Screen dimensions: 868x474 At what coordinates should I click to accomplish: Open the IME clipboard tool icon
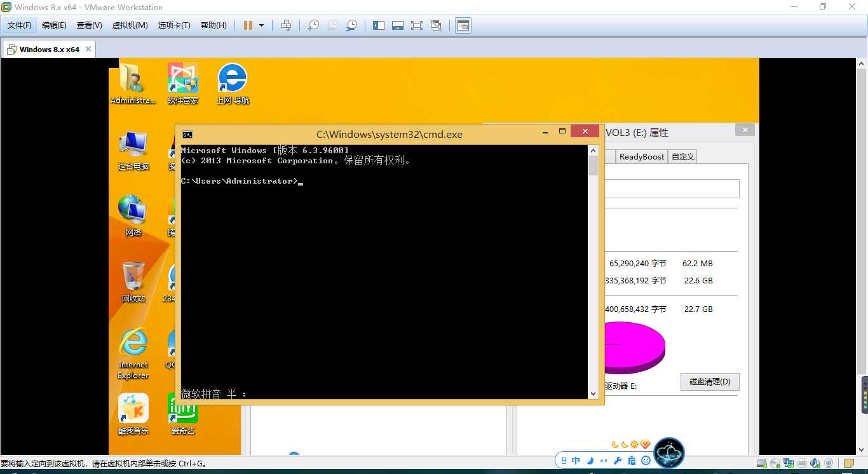coord(632,461)
